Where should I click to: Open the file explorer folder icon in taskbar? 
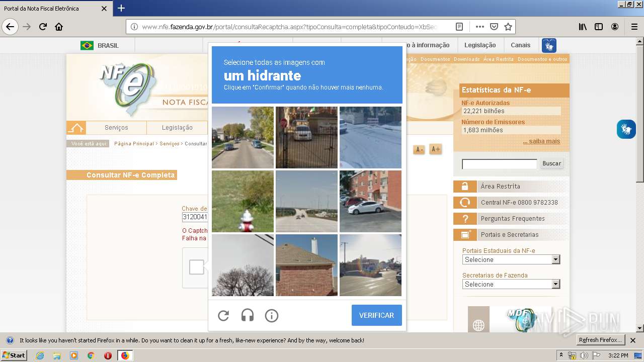point(57,355)
